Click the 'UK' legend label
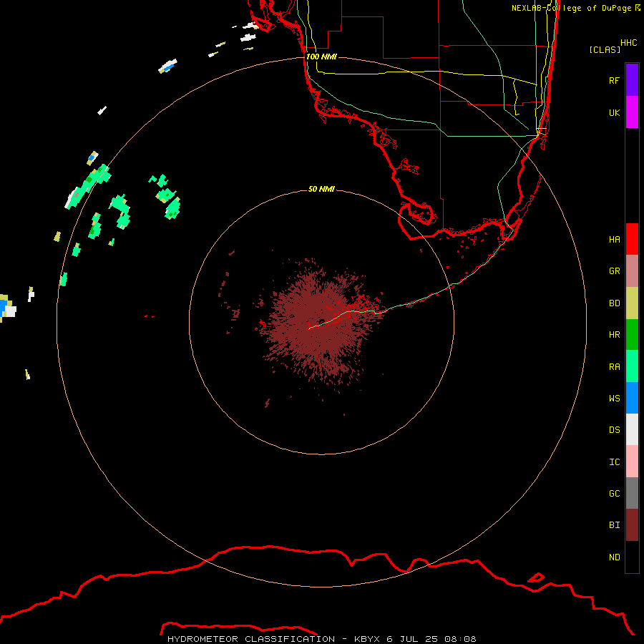 [x=614, y=112]
